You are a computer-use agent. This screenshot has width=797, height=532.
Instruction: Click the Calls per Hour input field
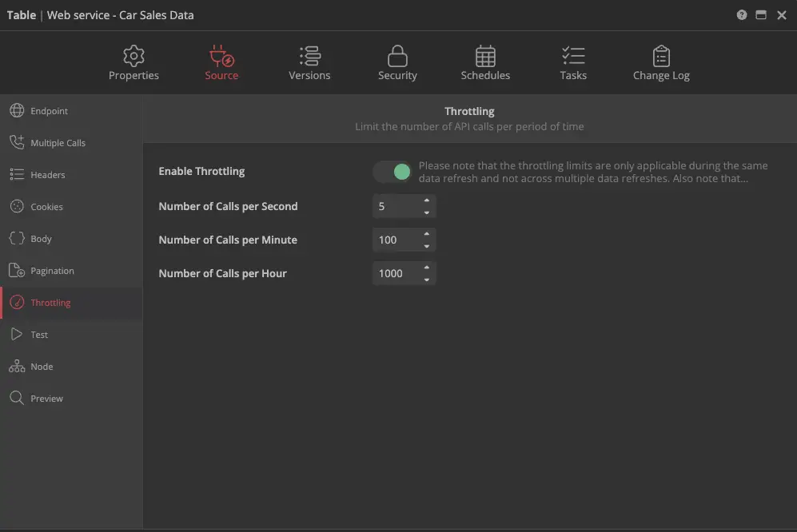(396, 273)
